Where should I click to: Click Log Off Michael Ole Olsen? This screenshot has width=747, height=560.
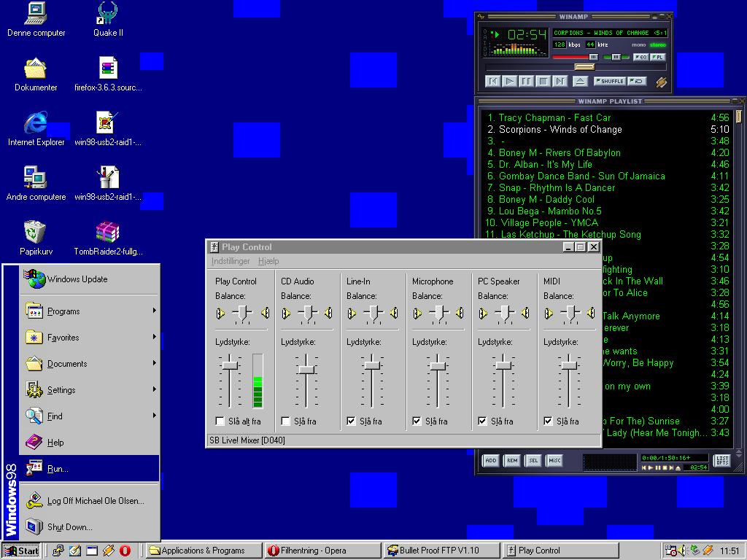(89, 500)
